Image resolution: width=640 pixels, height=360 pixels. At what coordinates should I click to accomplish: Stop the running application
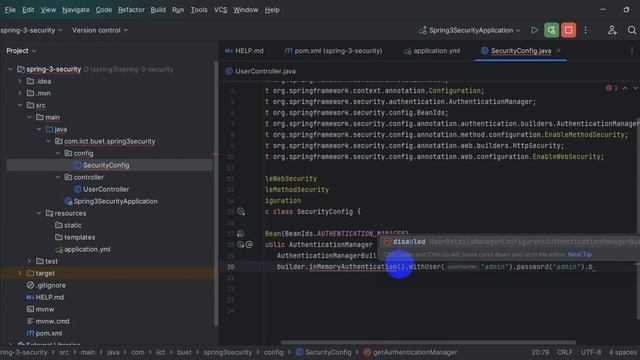pos(568,30)
